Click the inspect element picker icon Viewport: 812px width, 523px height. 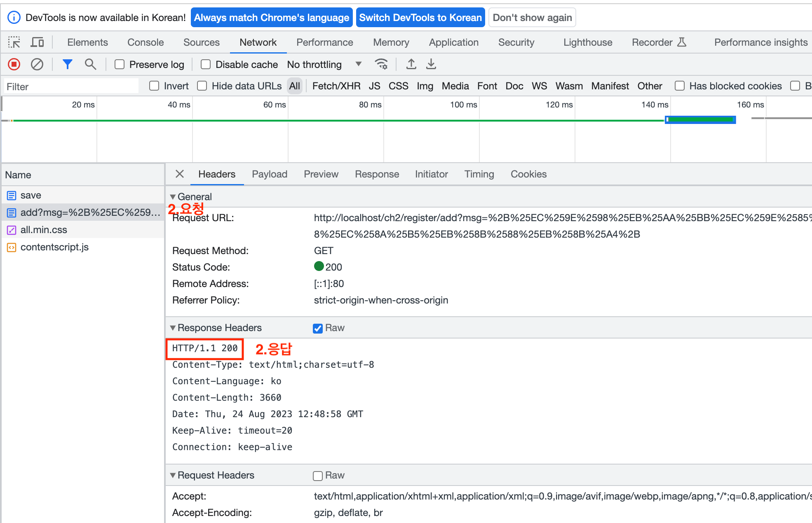point(14,42)
